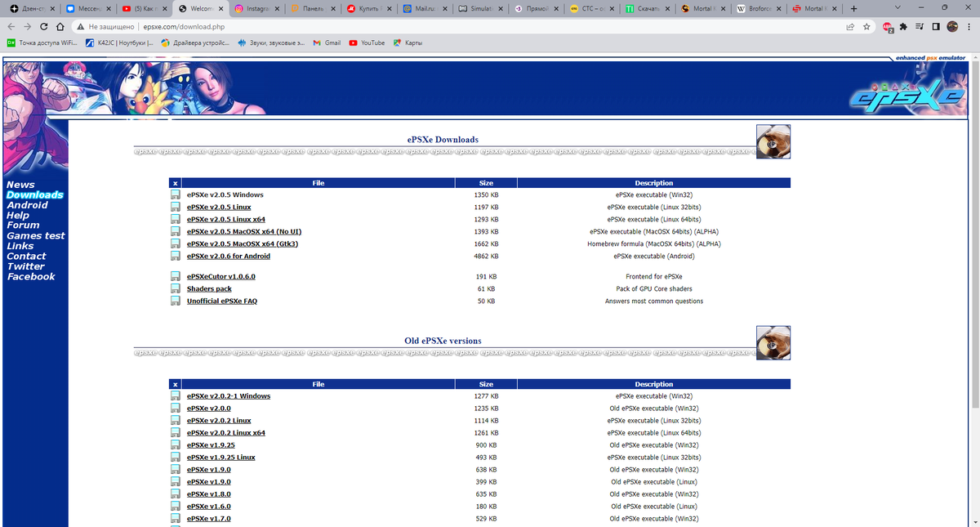The image size is (980, 527).
Task: Click the floppy icon beside ePSXe v1.7.0
Action: tap(175, 519)
